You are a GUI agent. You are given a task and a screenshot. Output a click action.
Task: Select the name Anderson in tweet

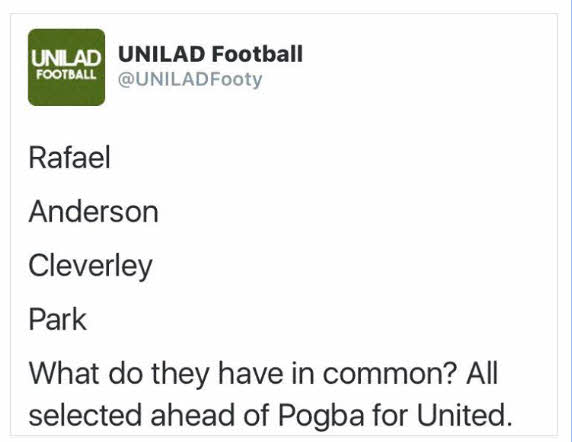click(93, 212)
